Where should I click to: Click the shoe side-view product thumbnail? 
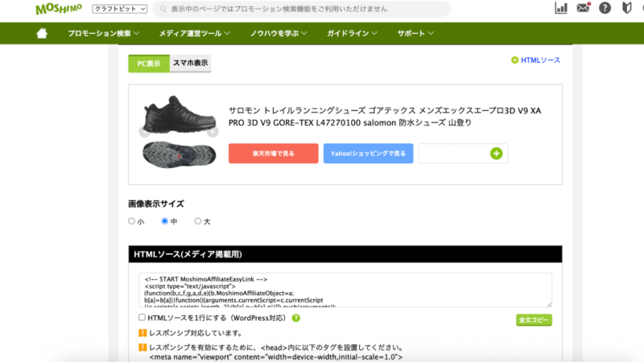[179, 114]
